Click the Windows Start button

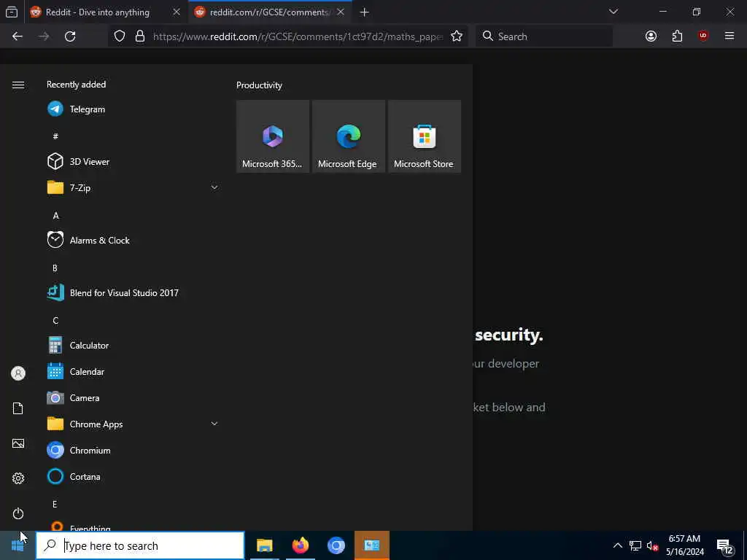tap(18, 545)
